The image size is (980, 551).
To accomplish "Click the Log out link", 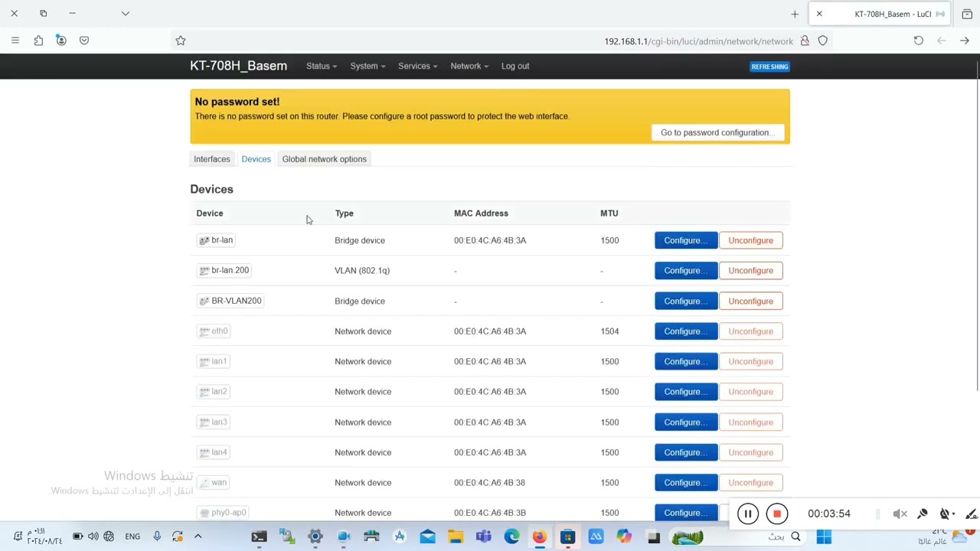I will 515,66.
